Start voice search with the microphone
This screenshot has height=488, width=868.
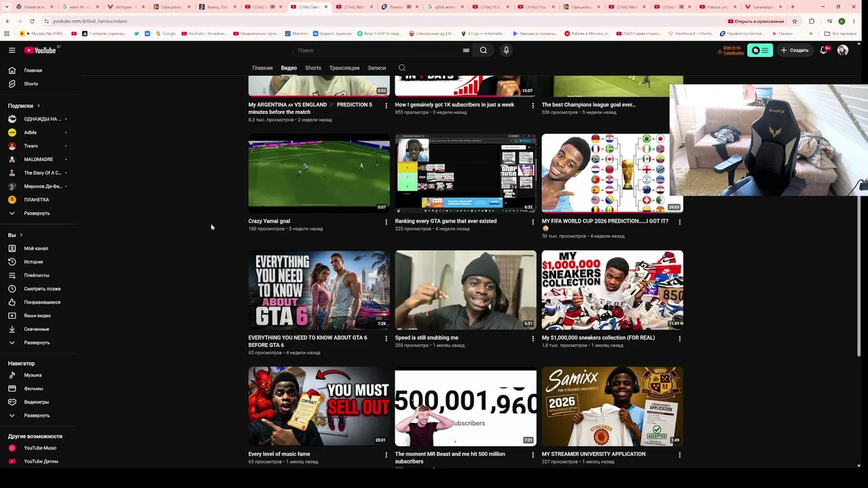[506, 50]
